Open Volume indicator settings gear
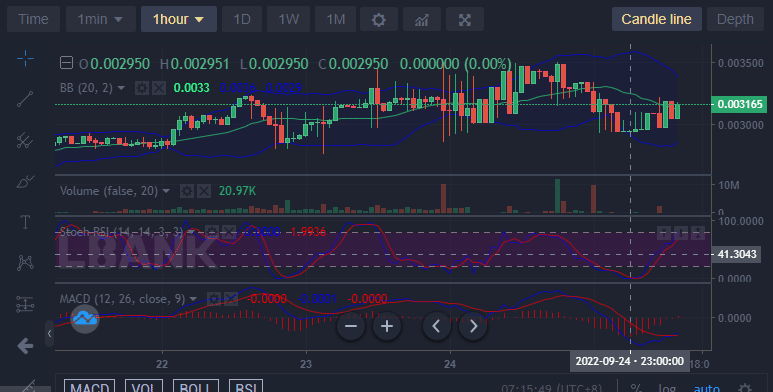The height and width of the screenshot is (392, 773). tap(186, 191)
